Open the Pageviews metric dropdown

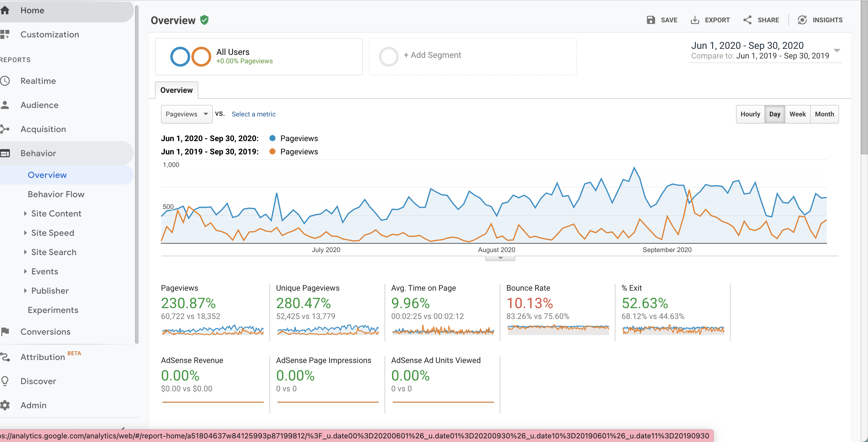tap(187, 114)
